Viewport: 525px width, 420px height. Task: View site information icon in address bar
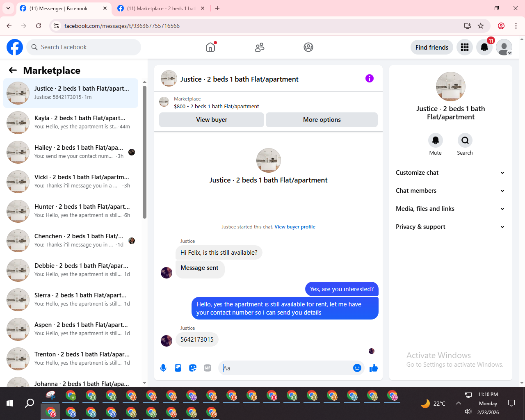56,26
